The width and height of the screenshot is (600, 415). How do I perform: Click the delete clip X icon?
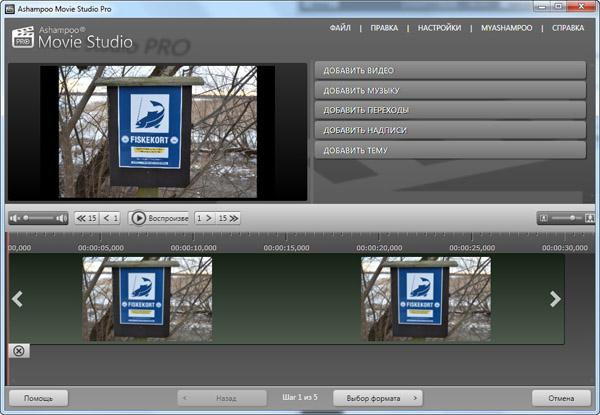[19, 350]
